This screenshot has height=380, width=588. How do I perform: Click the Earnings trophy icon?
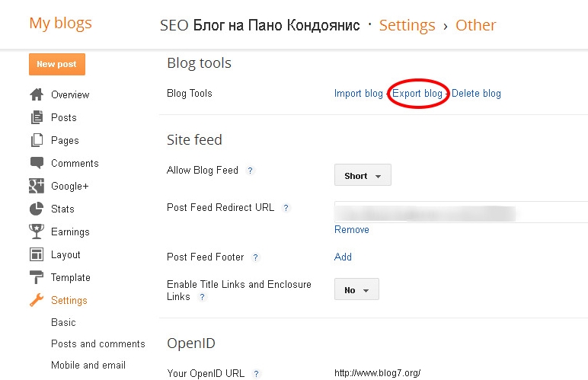(37, 232)
